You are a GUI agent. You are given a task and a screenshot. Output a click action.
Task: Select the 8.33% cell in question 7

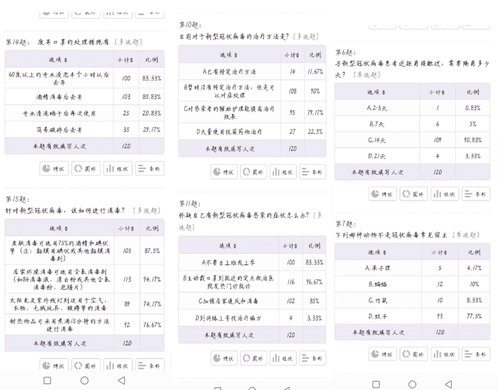pos(474,300)
